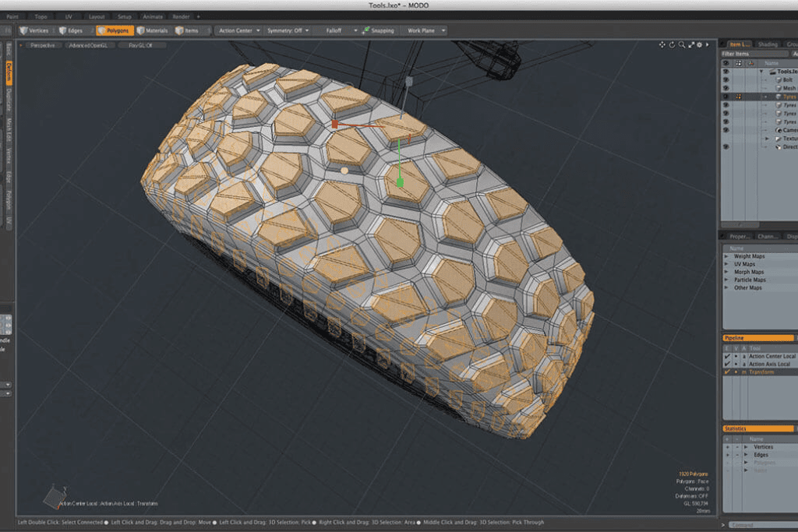The image size is (798, 532).
Task: Click the Filter Items field
Action: point(754,54)
